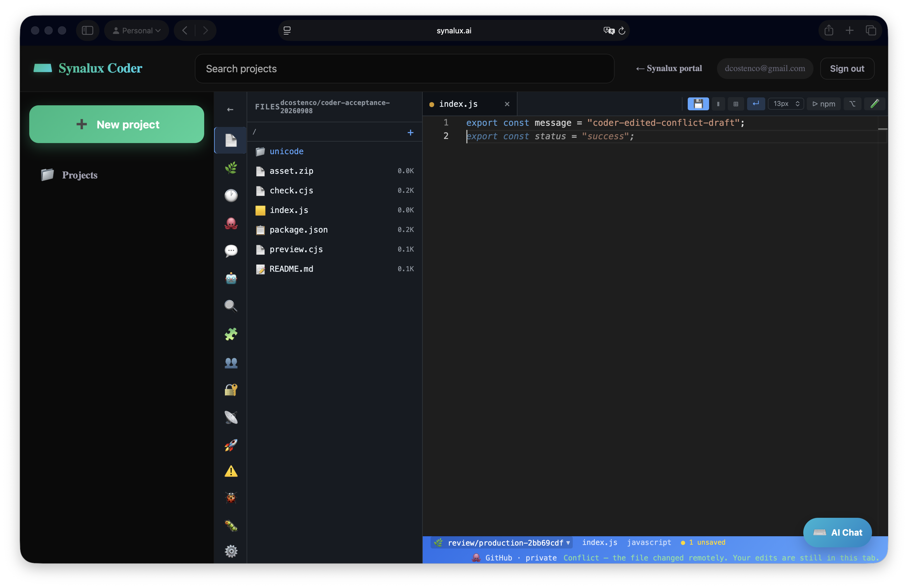Open the collaborators people sidebar icon

231,362
